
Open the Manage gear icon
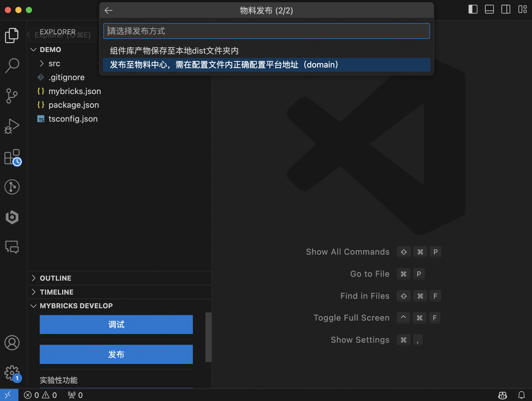pyautogui.click(x=12, y=373)
